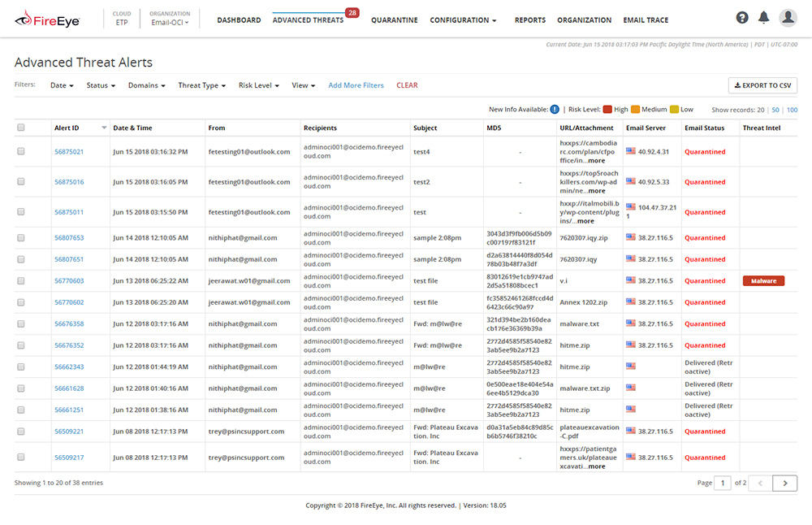Screen dimensions: 812x525
Task: Open the EMAIL TRACE menu item
Action: pos(646,20)
